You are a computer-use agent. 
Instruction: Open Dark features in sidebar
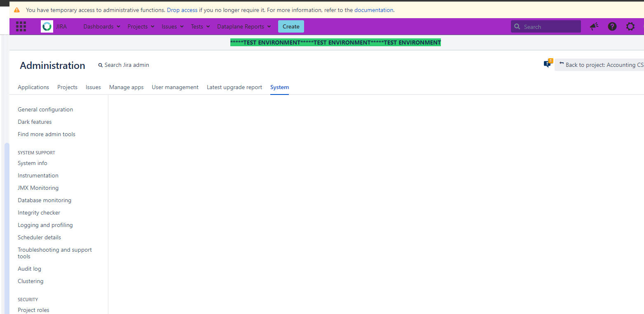35,122
